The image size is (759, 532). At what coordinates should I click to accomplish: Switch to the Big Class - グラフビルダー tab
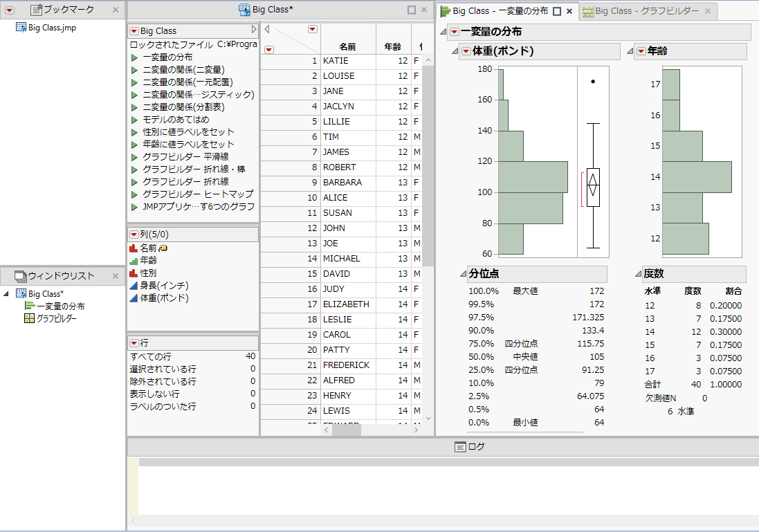point(641,11)
